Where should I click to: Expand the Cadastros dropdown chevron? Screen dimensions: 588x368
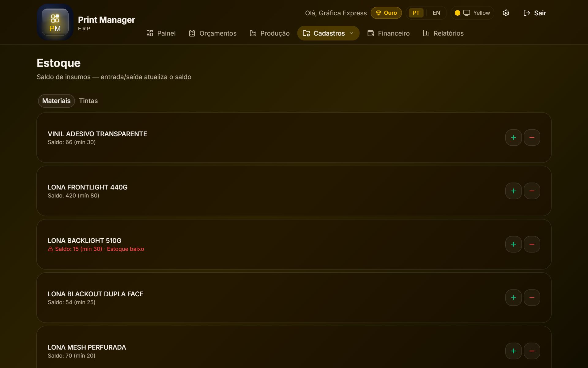click(352, 33)
